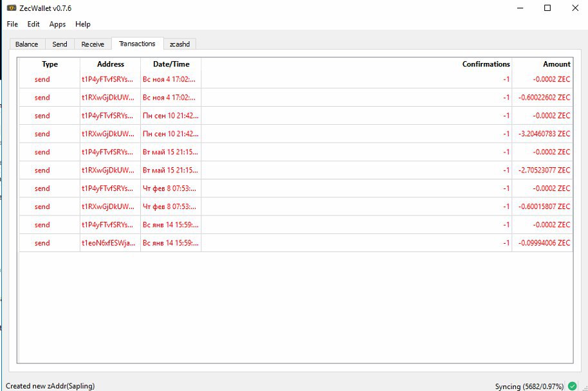The width and height of the screenshot is (588, 391).
Task: Close the ZecWallet window
Action: (575, 8)
